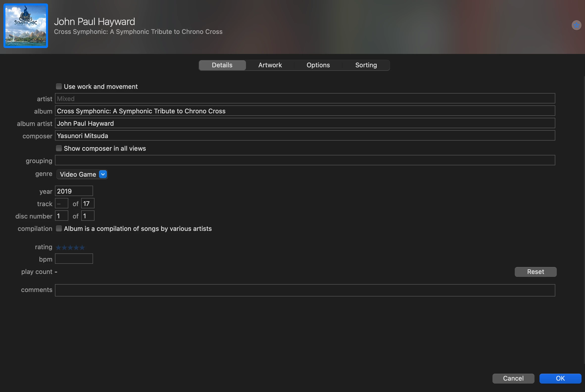Viewport: 585px width, 392px height.
Task: Click the empty grouping field
Action: pos(305,160)
